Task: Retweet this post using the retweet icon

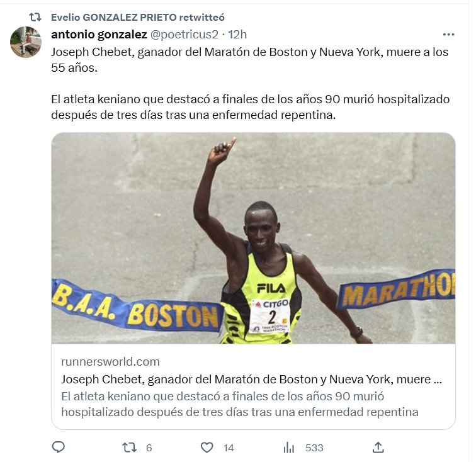Action: click(129, 448)
